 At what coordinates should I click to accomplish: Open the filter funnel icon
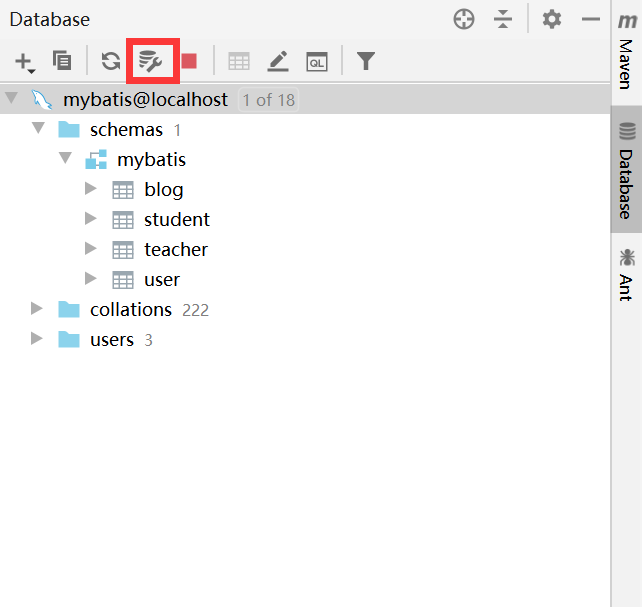pos(366,61)
